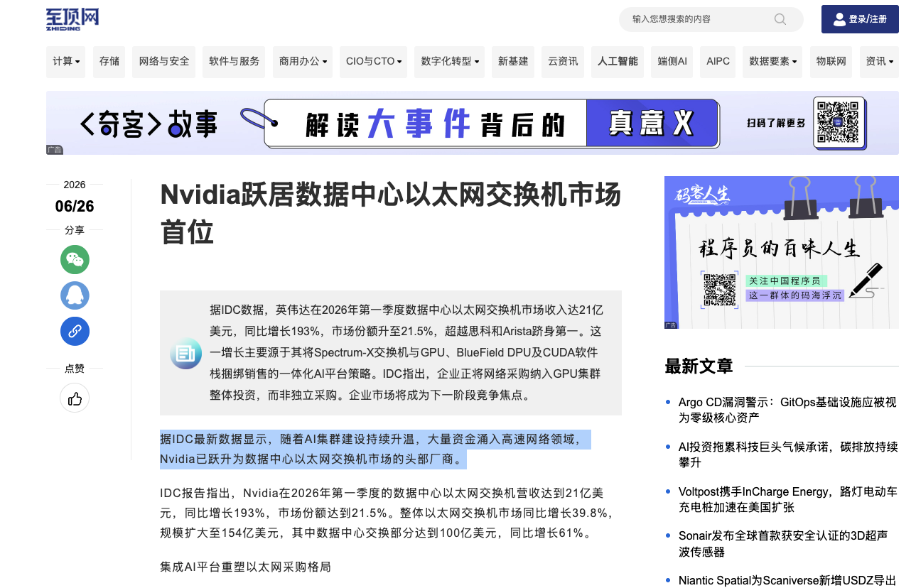Expand the 数据要素 dropdown menu
Image resolution: width=916 pixels, height=588 pixels.
coord(773,62)
